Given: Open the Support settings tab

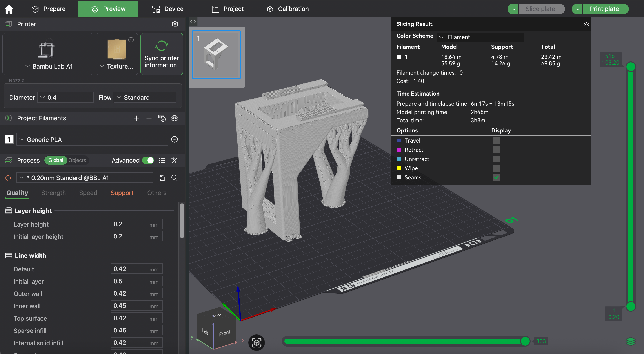Looking at the screenshot, I should pos(122,193).
